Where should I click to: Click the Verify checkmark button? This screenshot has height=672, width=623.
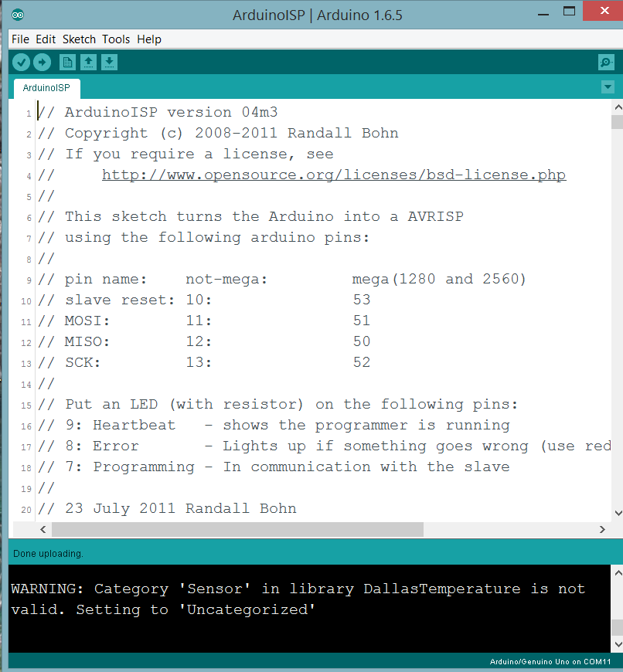[x=21, y=63]
